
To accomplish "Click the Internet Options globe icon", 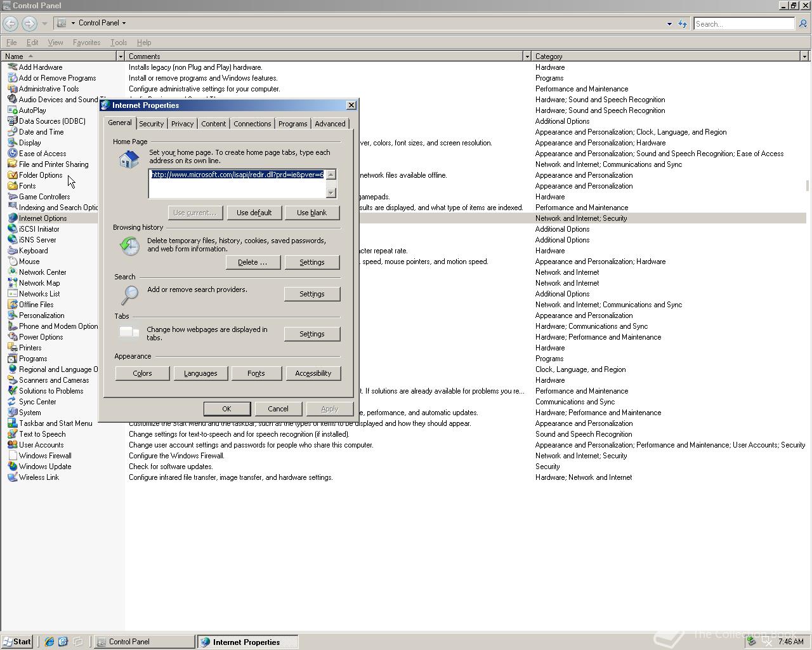I will click(x=12, y=218).
